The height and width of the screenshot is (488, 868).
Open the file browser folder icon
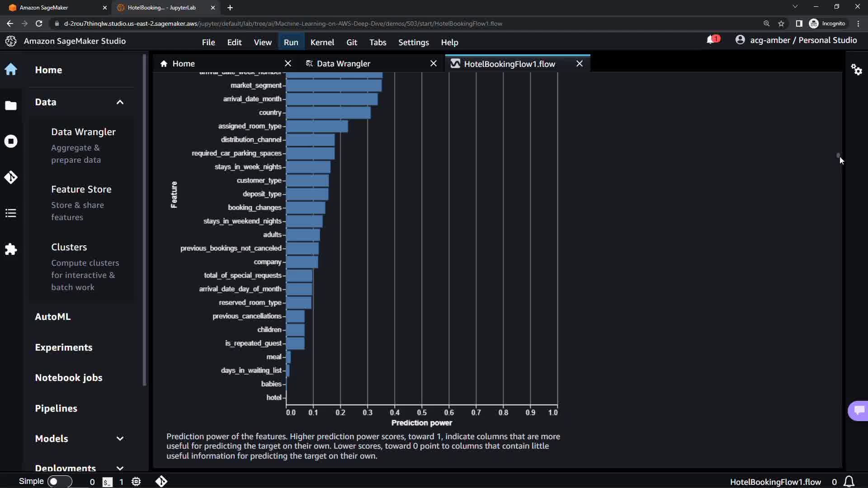coord(11,106)
